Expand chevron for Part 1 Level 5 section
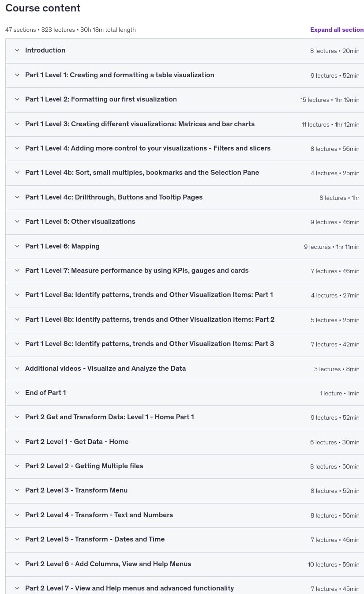The image size is (364, 594). [x=17, y=222]
